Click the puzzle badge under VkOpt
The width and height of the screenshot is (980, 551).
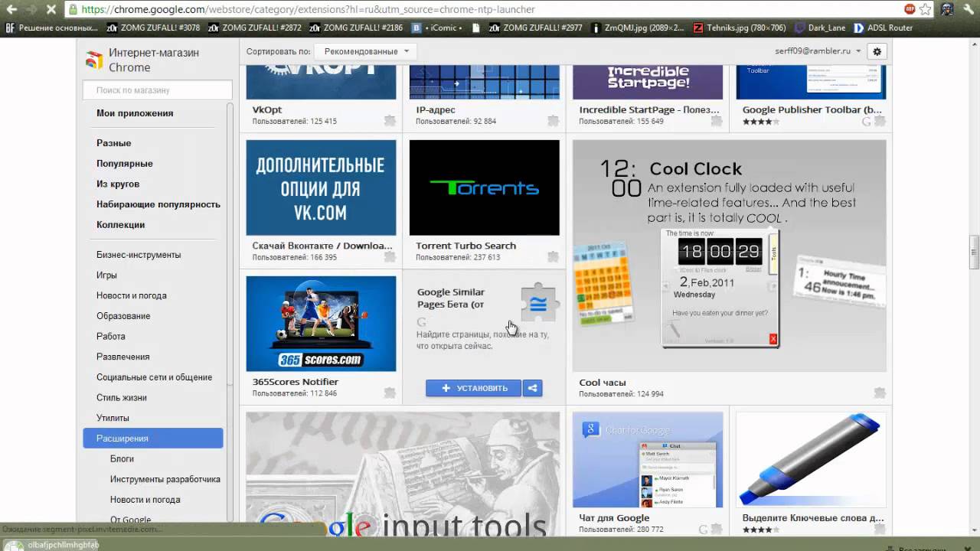coord(390,121)
